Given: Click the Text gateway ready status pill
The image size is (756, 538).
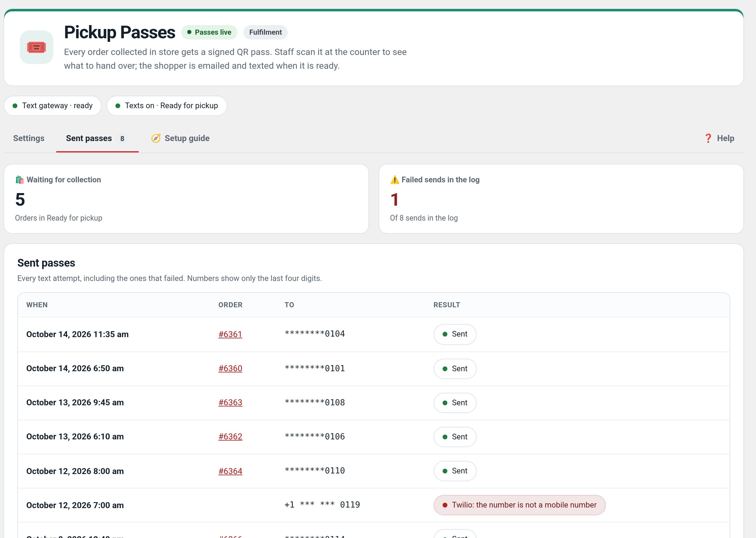Looking at the screenshot, I should [x=53, y=106].
